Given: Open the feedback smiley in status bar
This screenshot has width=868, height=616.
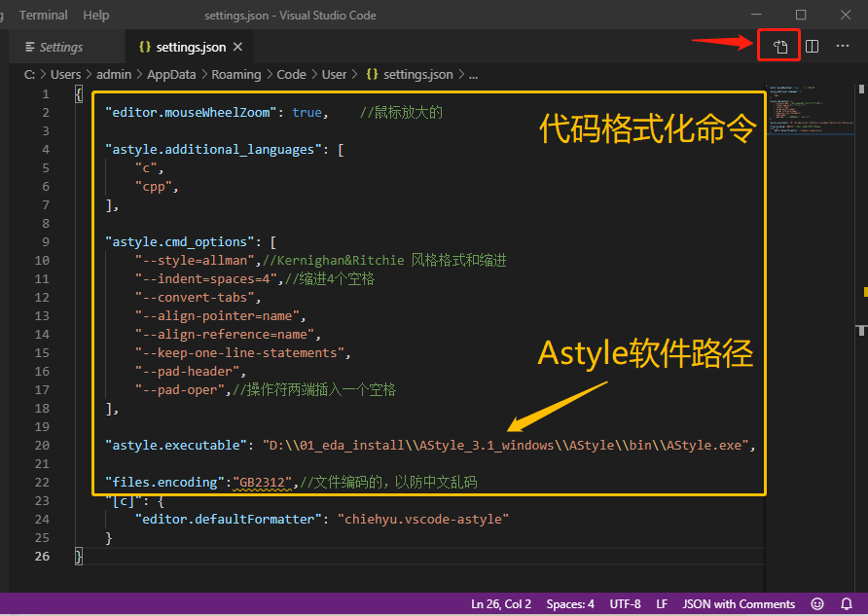Looking at the screenshot, I should (x=816, y=603).
